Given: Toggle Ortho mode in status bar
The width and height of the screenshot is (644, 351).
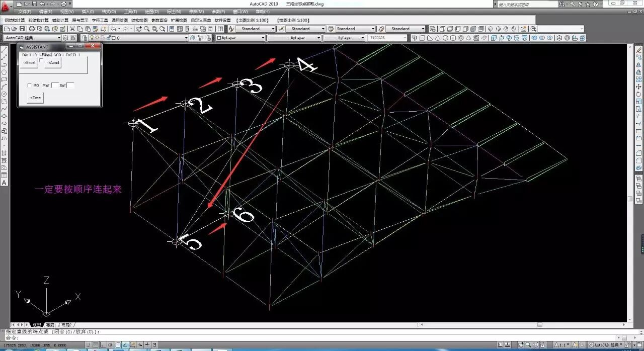Looking at the screenshot, I should [x=103, y=345].
